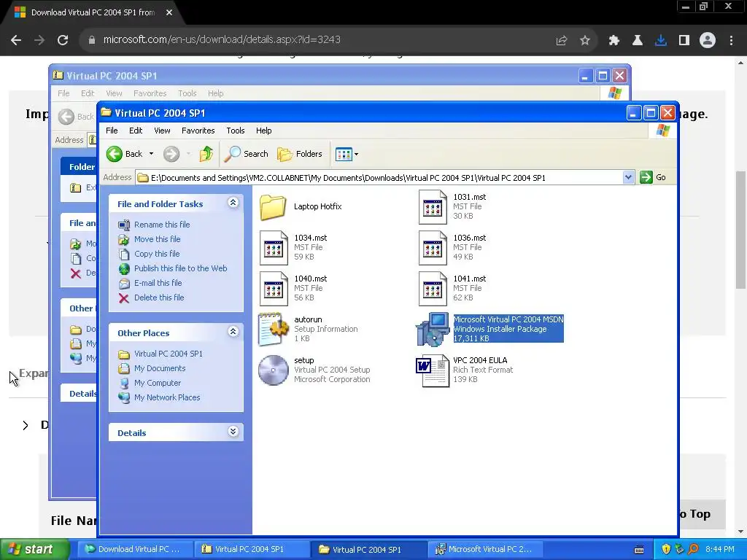747x560 pixels.
Task: Reload the Chrome page
Action: (63, 40)
